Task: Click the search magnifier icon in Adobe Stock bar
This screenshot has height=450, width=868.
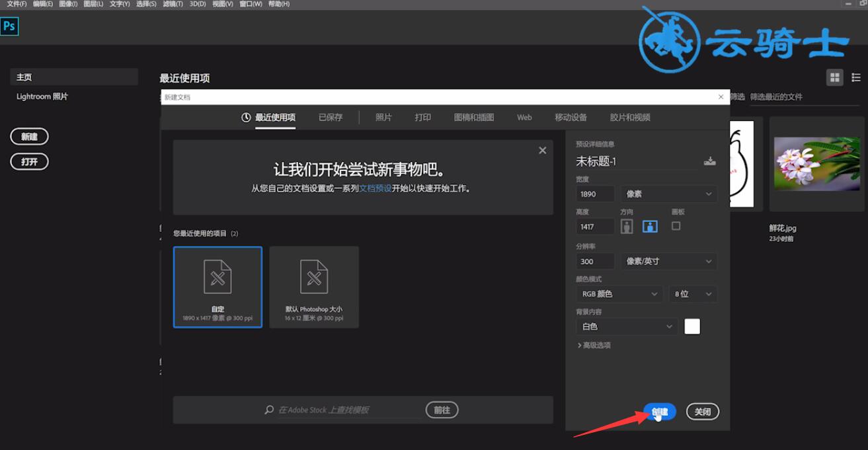Action: (x=269, y=410)
